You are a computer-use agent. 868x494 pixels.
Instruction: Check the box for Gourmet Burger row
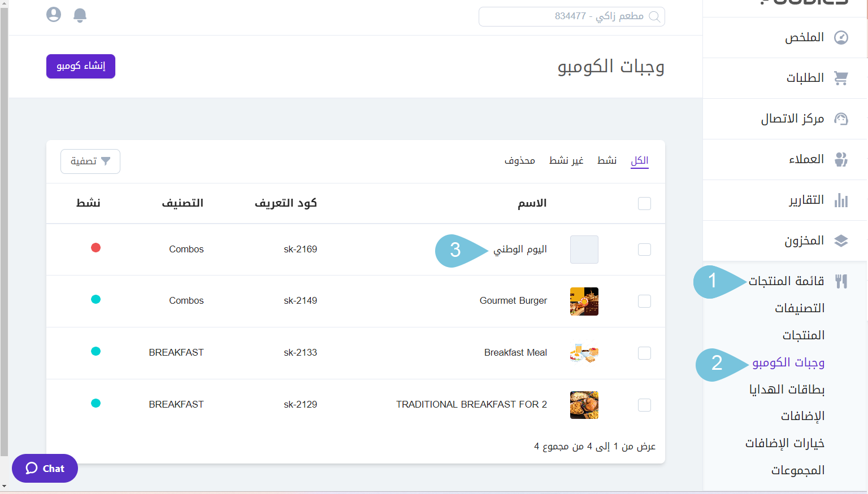click(x=644, y=301)
